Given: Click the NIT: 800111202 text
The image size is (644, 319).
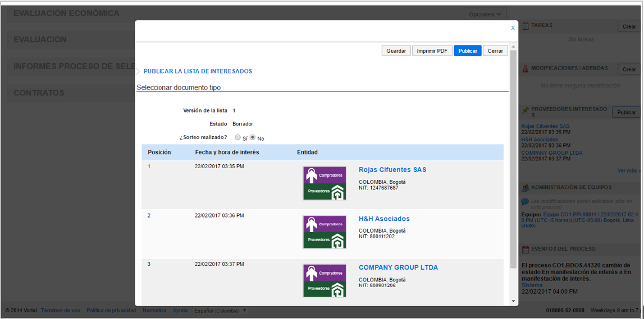Looking at the screenshot, I should point(377,237).
